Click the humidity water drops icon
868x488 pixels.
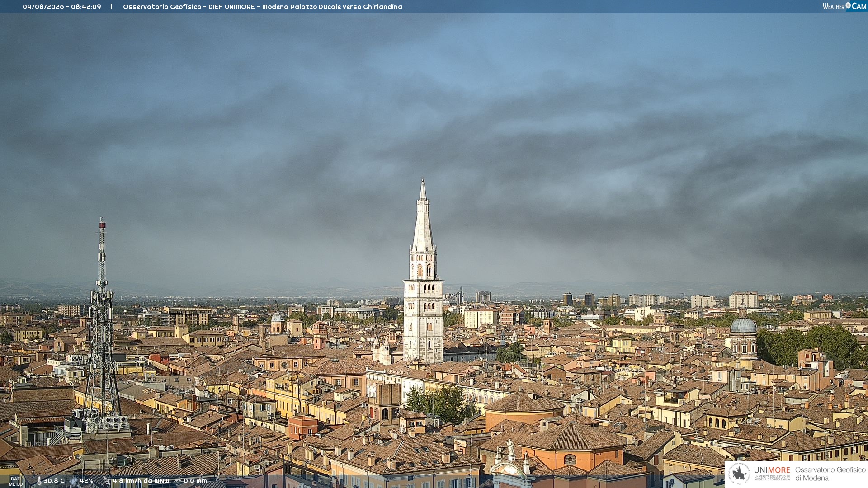(74, 481)
